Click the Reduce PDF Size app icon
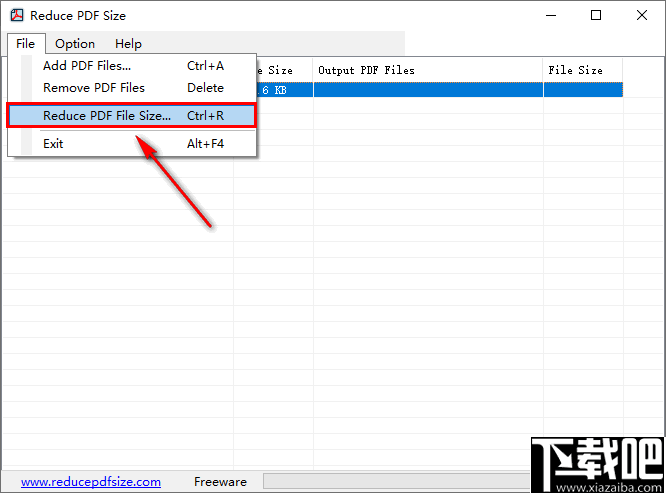The height and width of the screenshot is (493, 666). tap(17, 15)
